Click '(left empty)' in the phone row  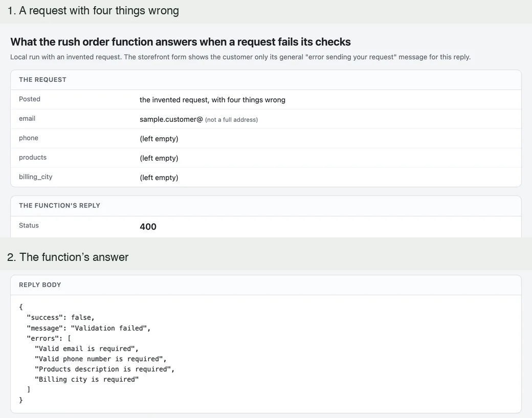point(159,139)
